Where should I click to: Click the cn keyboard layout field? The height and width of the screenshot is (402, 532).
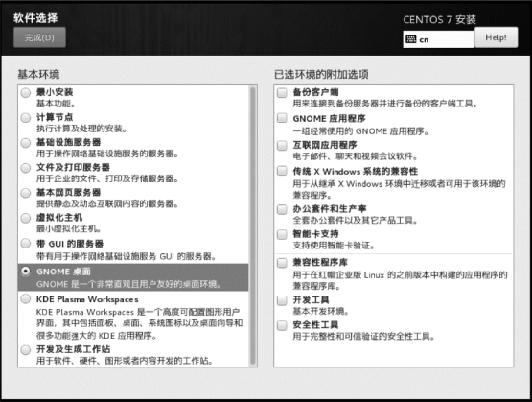[x=439, y=39]
